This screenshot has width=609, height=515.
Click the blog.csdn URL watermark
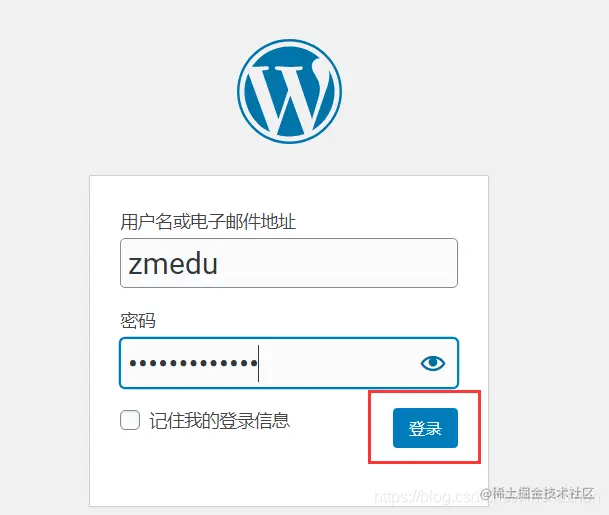coord(427,497)
